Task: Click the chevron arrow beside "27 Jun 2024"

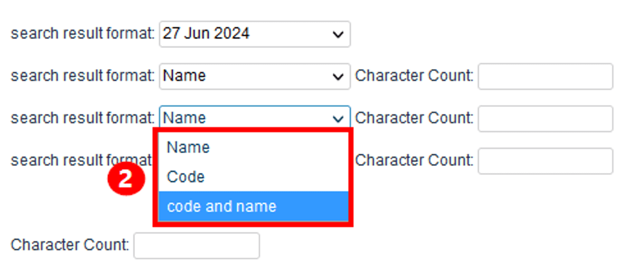Action: click(338, 34)
